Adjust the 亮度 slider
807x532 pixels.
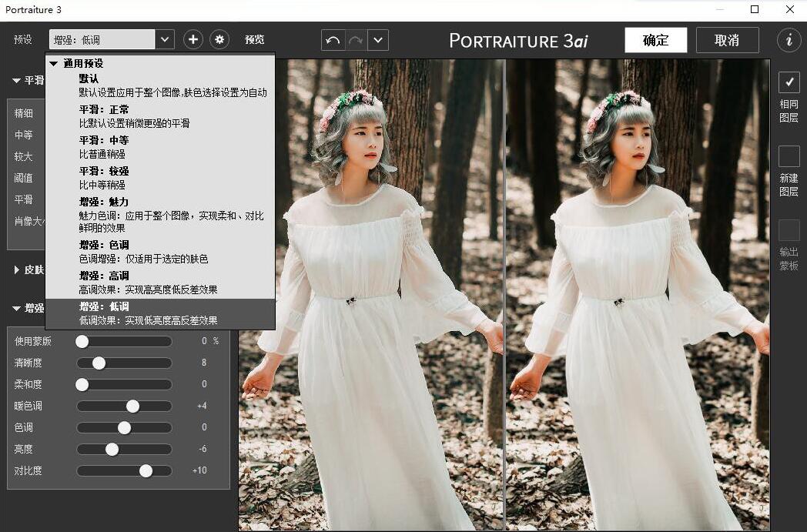[124, 449]
